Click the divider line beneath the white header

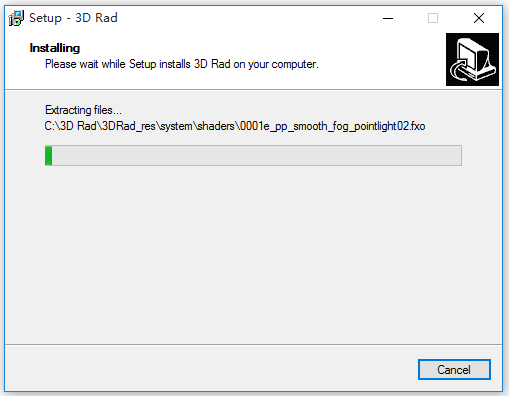(x=253, y=89)
